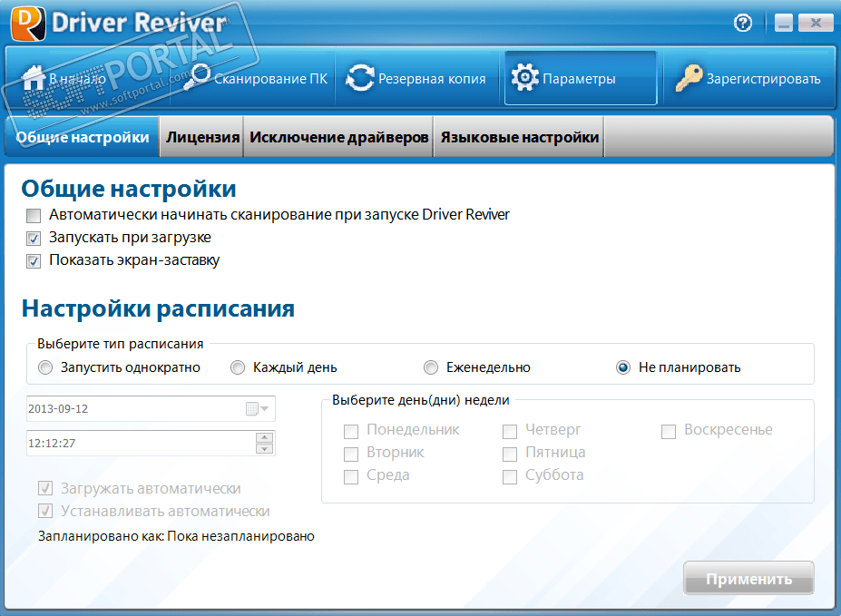Enable automatic scan at Driver Reviver launch
Viewport: 841px width, 616px height.
[x=34, y=216]
